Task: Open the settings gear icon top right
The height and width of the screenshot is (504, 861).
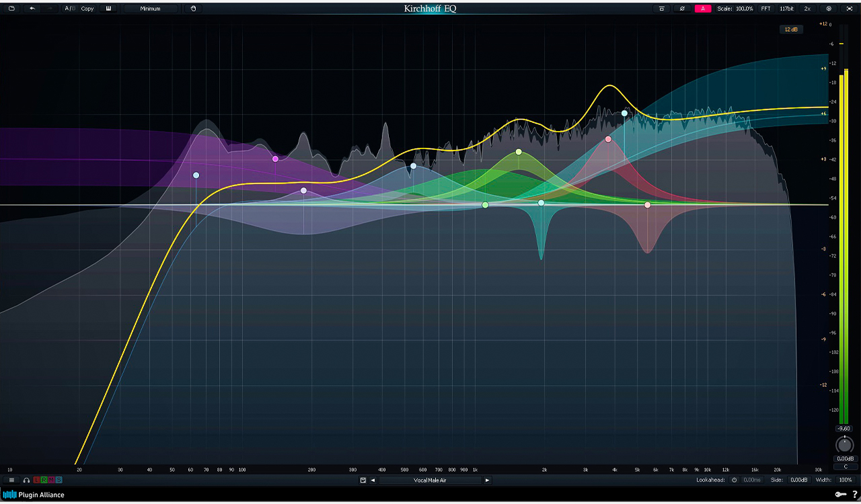Action: [829, 9]
